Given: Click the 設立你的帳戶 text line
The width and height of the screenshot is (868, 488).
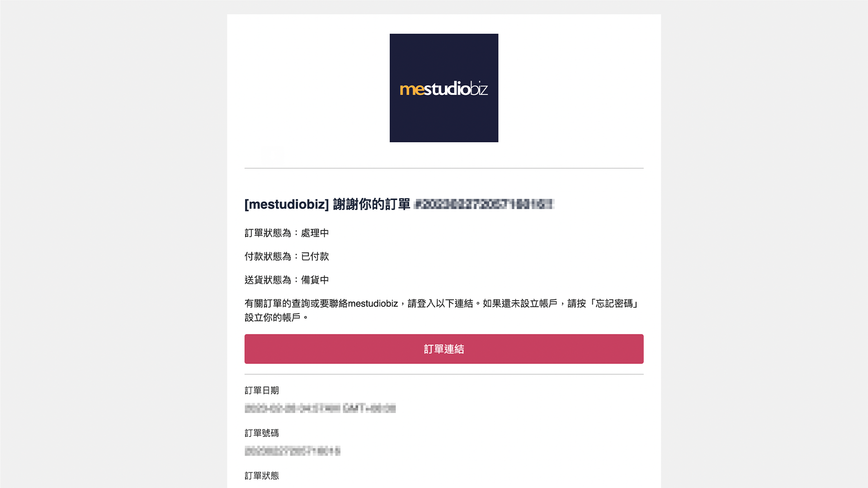Looking at the screenshot, I should pyautogui.click(x=273, y=318).
